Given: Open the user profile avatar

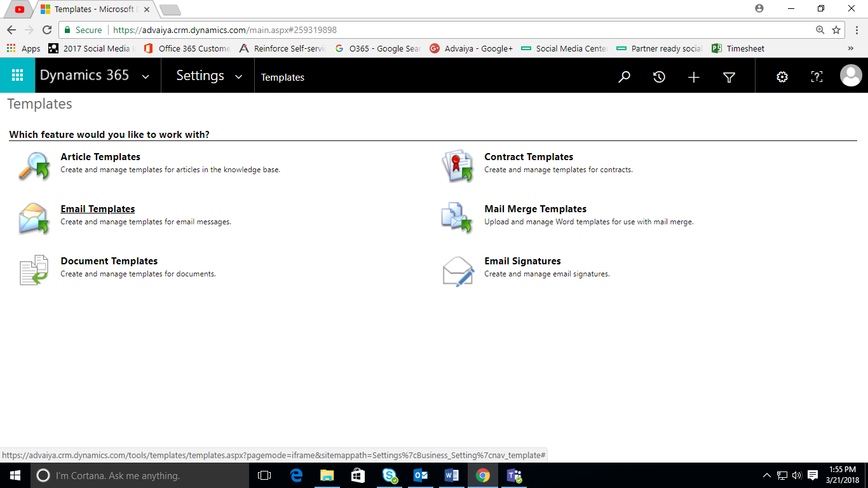Looking at the screenshot, I should pyautogui.click(x=851, y=76).
